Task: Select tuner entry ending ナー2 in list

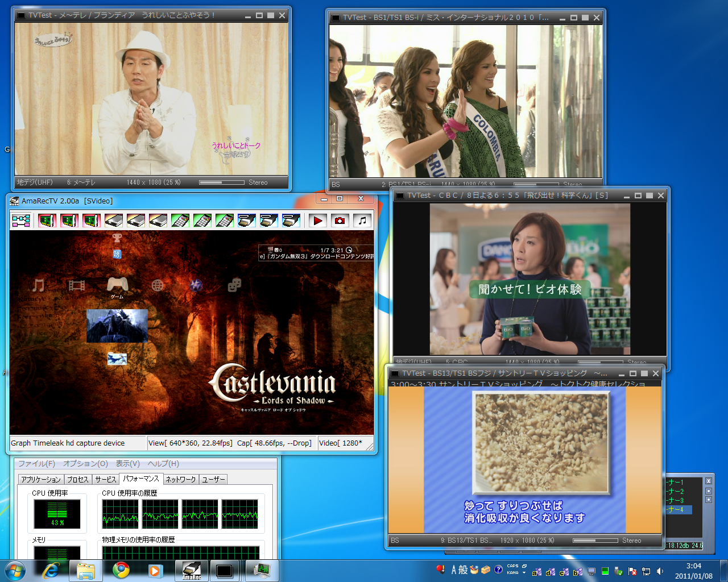Action: pyautogui.click(x=676, y=491)
